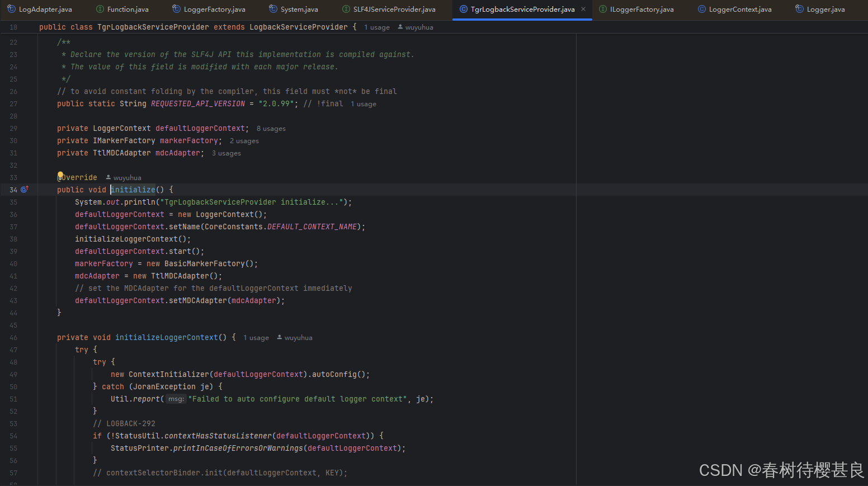Click the author icon beside class declaration
The width and height of the screenshot is (868, 486).
click(400, 27)
